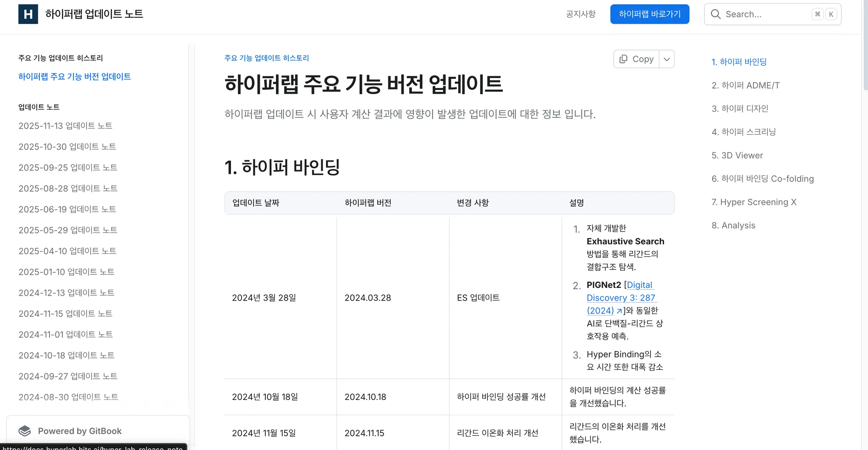
Task: Click the GitBook logo icon
Action: (x=25, y=431)
